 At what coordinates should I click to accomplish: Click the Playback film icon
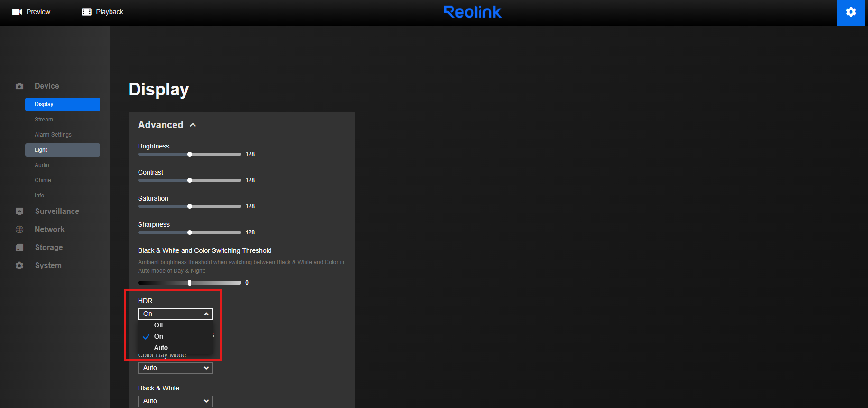[x=86, y=12]
